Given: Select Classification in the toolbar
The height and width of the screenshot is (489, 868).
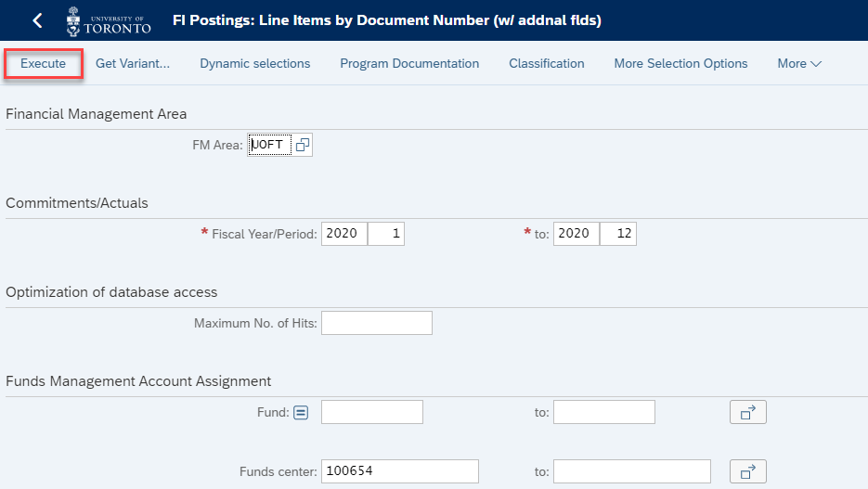Looking at the screenshot, I should [x=547, y=64].
